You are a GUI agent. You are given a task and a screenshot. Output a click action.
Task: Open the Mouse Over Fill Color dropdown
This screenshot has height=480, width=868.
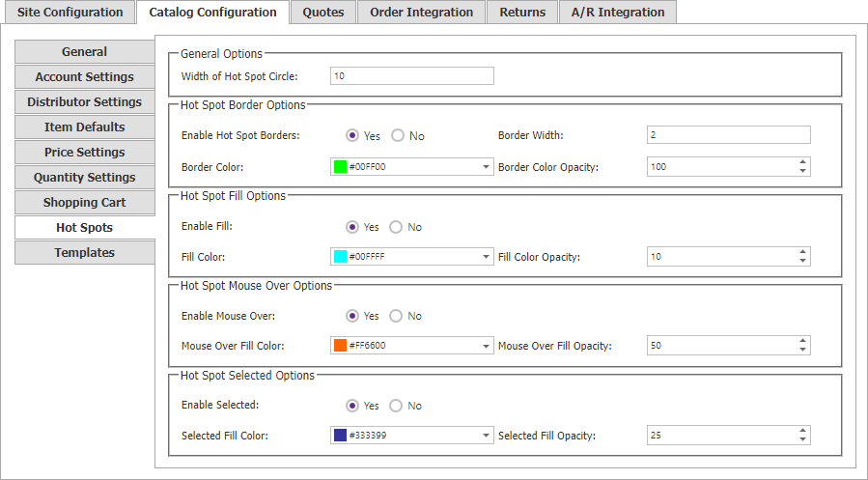point(486,346)
